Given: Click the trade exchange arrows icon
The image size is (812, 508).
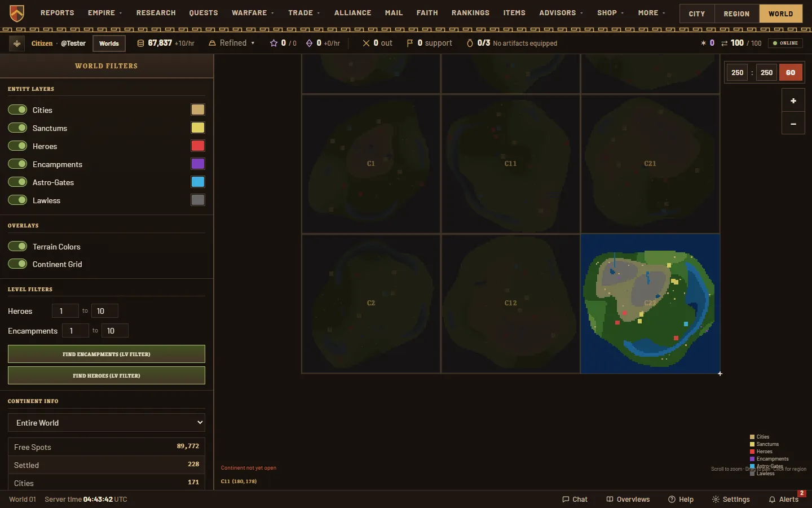Looking at the screenshot, I should coord(725,43).
